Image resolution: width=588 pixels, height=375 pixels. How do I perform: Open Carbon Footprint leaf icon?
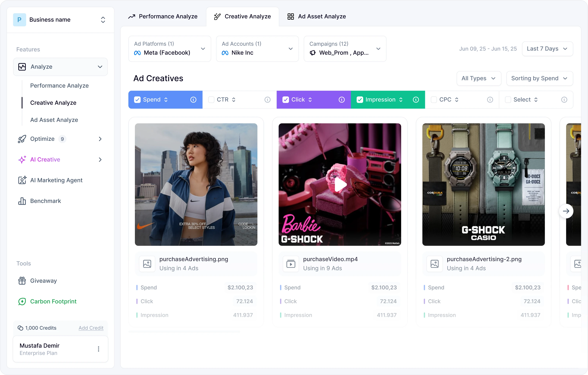(x=22, y=301)
